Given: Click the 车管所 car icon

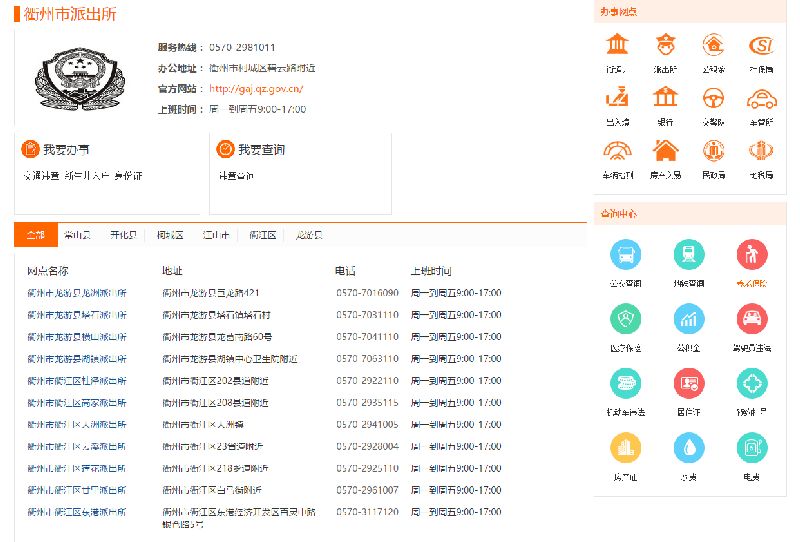Looking at the screenshot, I should (762, 98).
